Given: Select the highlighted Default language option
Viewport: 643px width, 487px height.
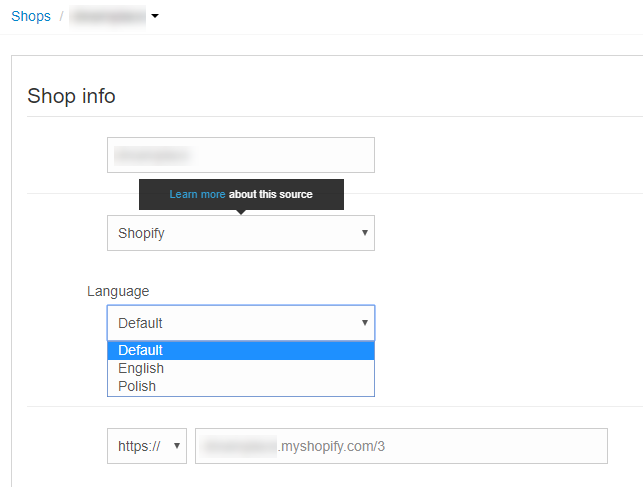Looking at the screenshot, I should point(241,350).
